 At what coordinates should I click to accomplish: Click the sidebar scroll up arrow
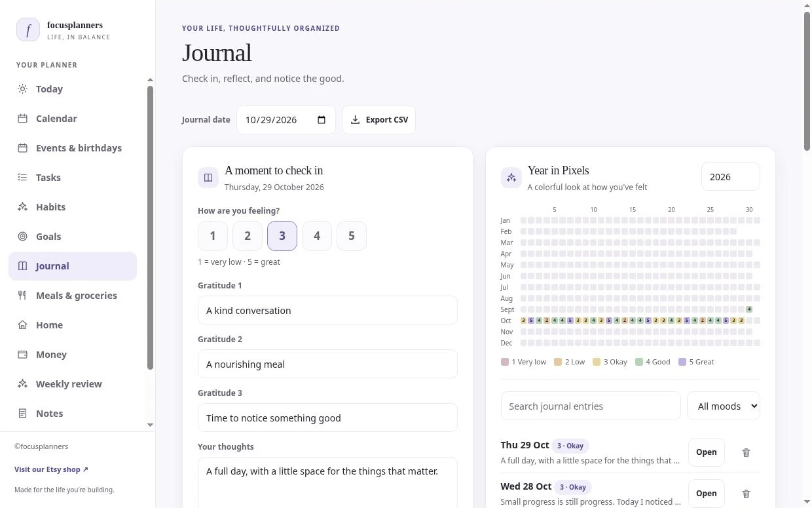click(150, 80)
